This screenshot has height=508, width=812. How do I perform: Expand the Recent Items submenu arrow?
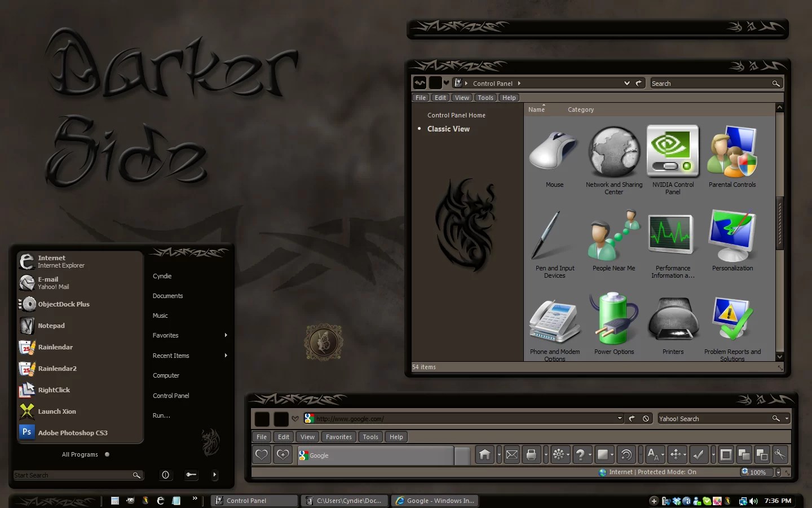(x=226, y=356)
